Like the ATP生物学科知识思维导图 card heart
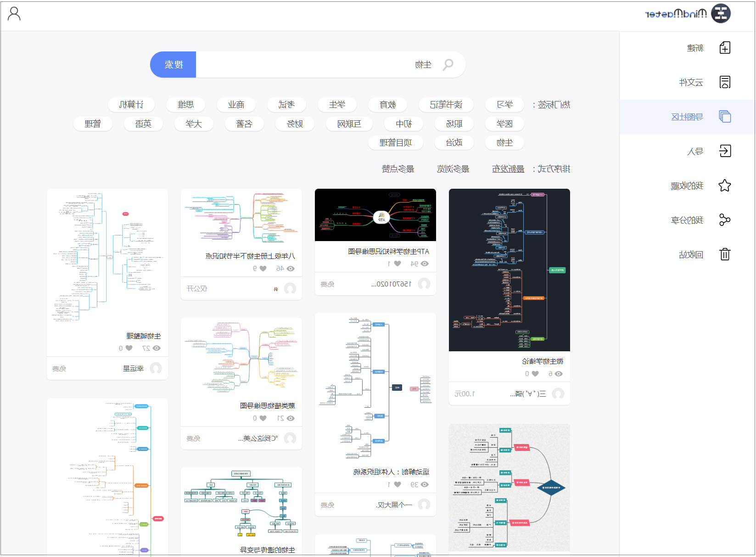The height and width of the screenshot is (557, 756). (x=398, y=264)
